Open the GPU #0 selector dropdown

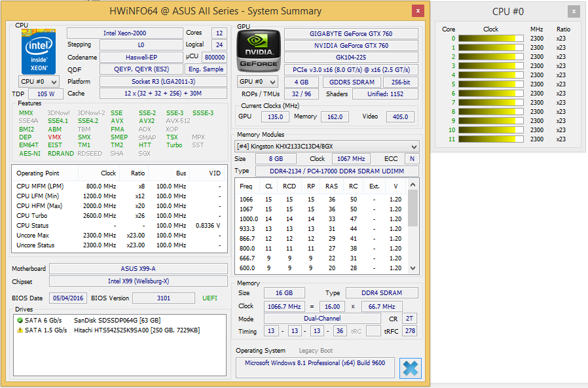[257, 82]
